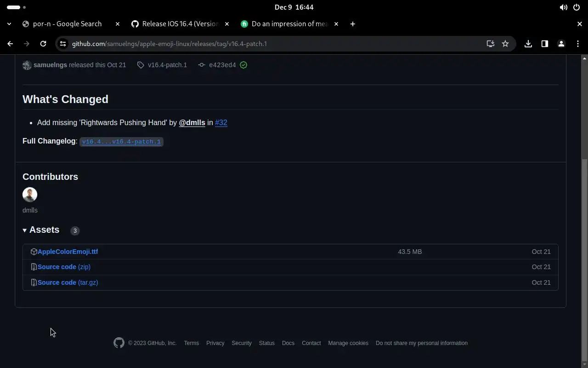Click the package icon beside AppleColorEmoji.ttf

pos(34,252)
